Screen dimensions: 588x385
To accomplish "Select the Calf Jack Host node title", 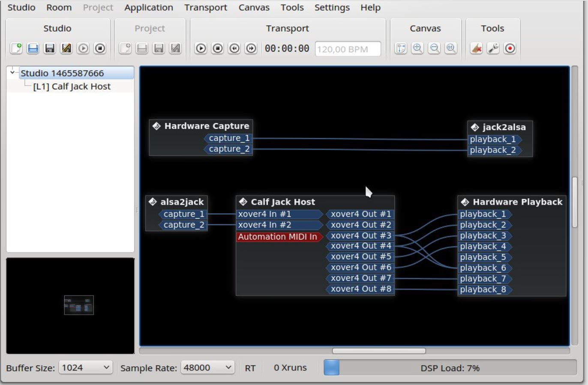I will coord(283,202).
